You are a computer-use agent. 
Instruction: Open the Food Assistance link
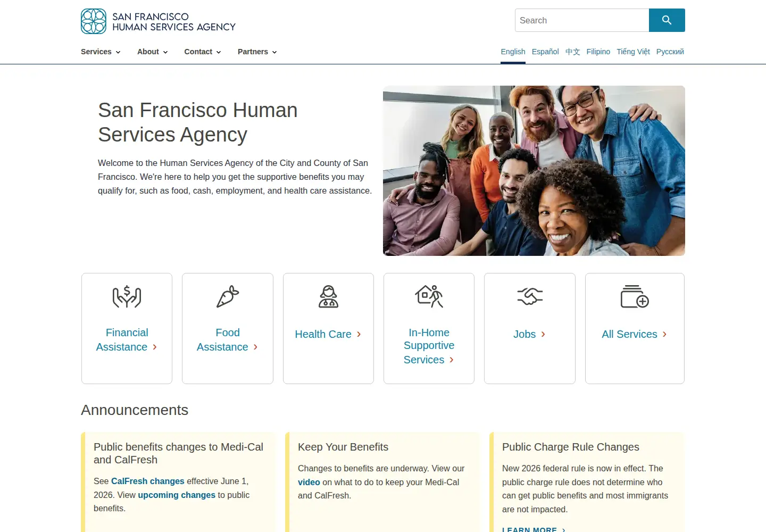tap(228, 340)
